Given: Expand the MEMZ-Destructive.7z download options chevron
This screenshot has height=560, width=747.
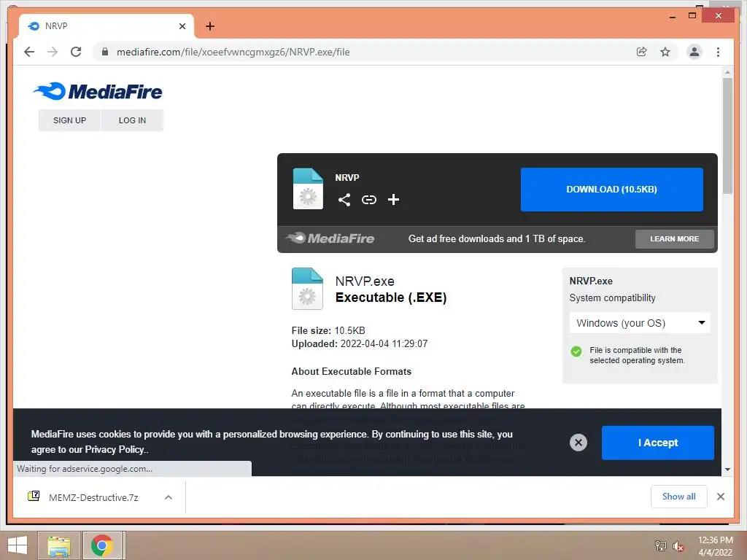Looking at the screenshot, I should click(169, 497).
